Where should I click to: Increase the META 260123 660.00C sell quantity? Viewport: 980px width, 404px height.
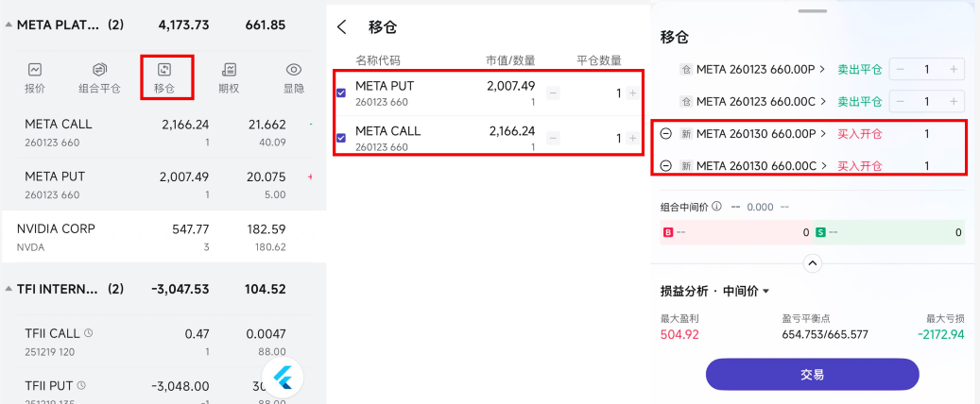(954, 101)
